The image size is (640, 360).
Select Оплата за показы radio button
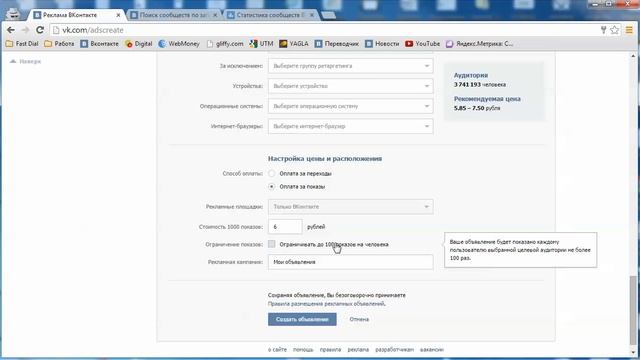(271, 187)
